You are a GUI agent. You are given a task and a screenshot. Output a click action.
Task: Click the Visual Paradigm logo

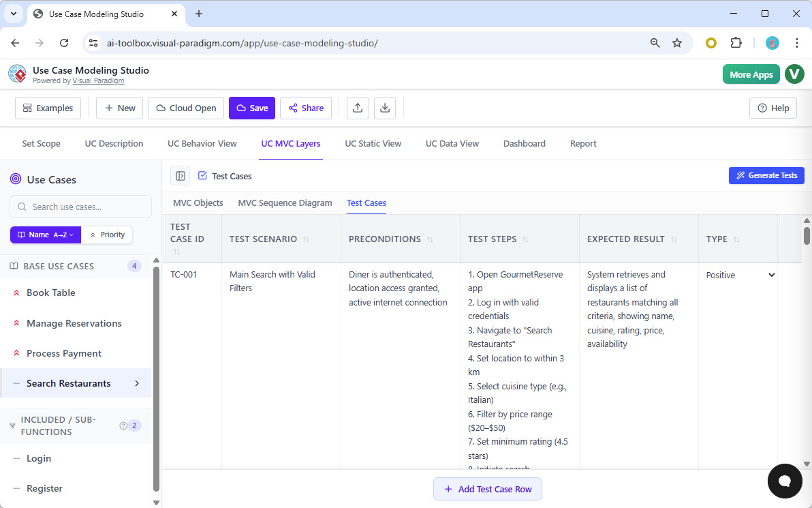pyautogui.click(x=17, y=73)
